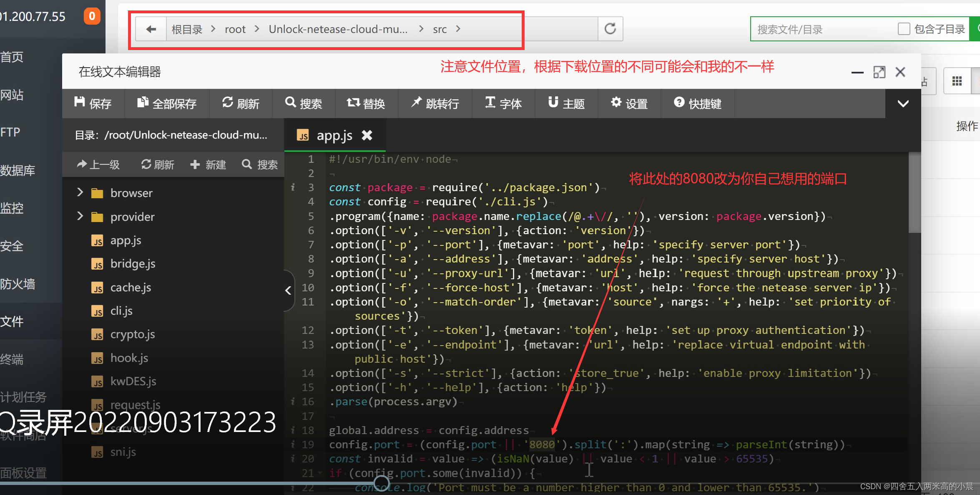The image size is (980, 495).
Task: Minimize the online text editor window
Action: pyautogui.click(x=857, y=72)
